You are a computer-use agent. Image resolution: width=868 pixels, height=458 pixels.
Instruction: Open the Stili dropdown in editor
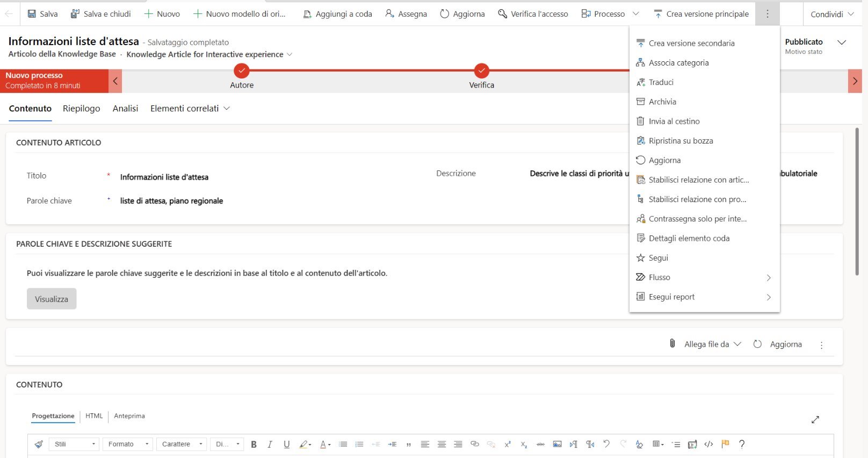(75, 444)
